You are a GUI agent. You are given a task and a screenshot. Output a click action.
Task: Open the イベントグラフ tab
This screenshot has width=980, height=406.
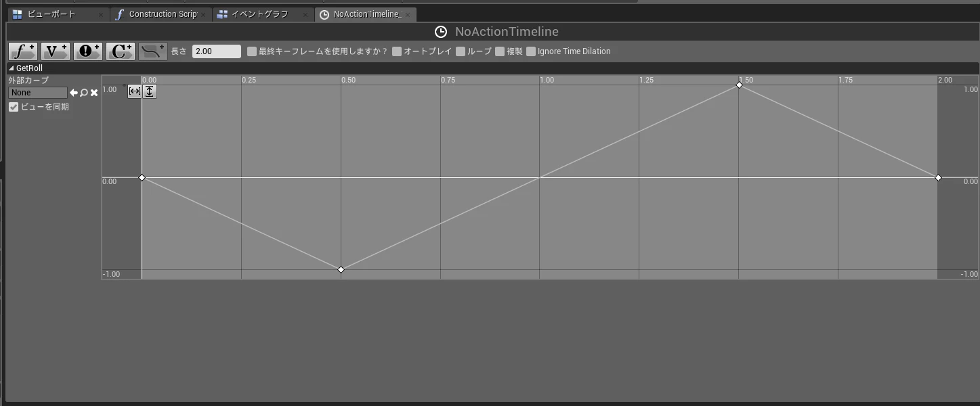click(263, 14)
